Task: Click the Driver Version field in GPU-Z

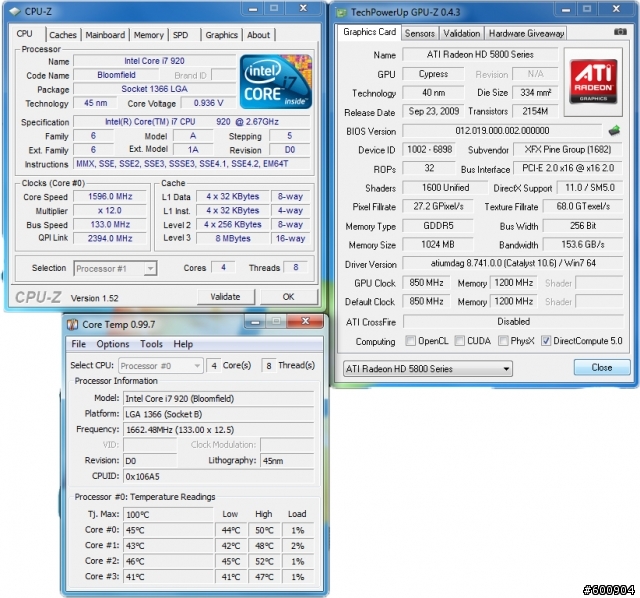Action: coord(513,263)
